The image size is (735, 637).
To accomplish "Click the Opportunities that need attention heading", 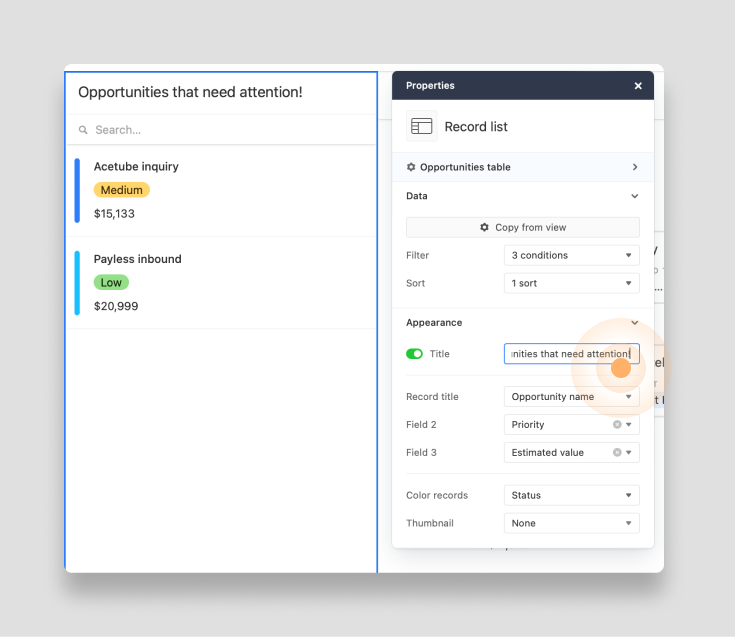I will [190, 92].
